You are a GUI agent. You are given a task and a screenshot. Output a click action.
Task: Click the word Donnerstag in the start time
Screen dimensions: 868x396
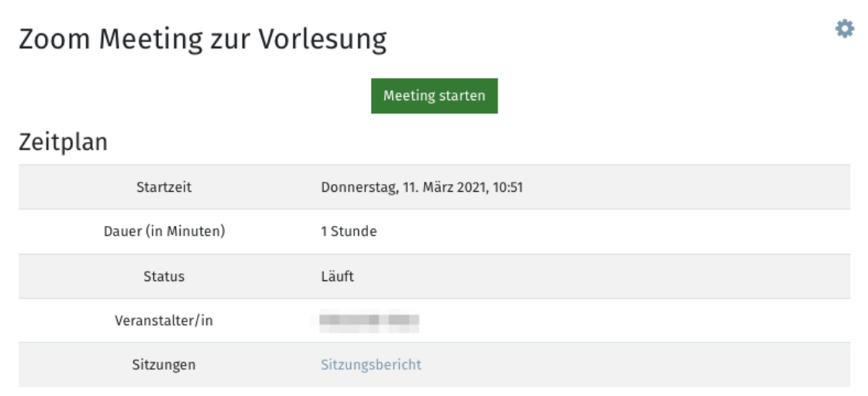pyautogui.click(x=359, y=188)
